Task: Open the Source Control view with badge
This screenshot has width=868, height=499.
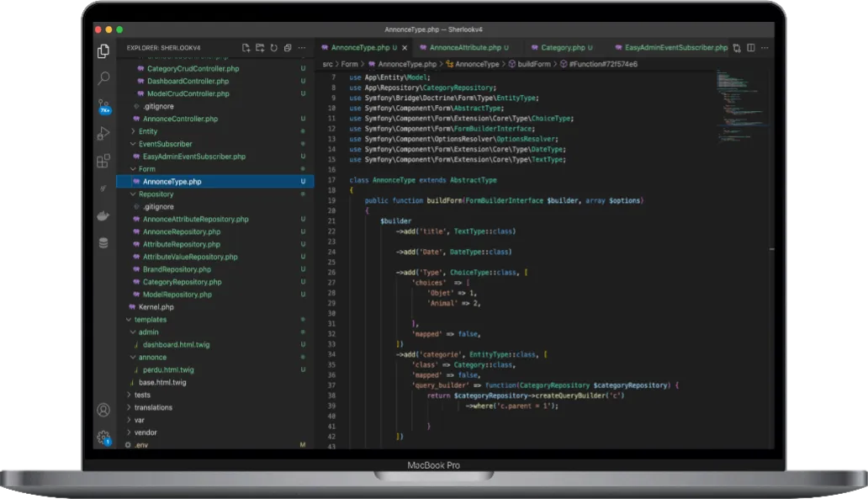Action: tap(103, 106)
